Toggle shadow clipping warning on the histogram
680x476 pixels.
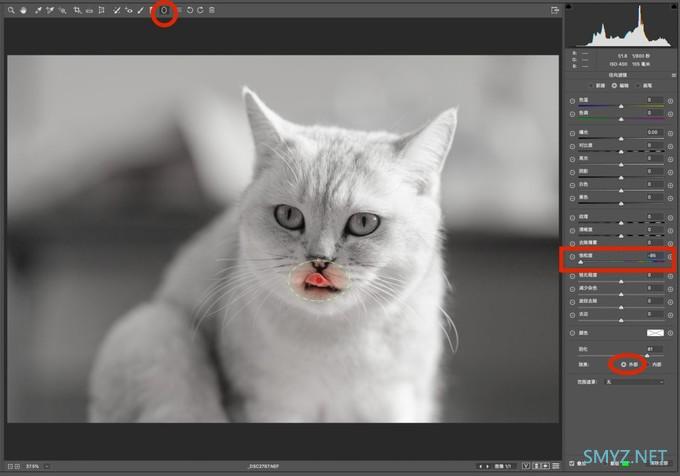[569, 7]
